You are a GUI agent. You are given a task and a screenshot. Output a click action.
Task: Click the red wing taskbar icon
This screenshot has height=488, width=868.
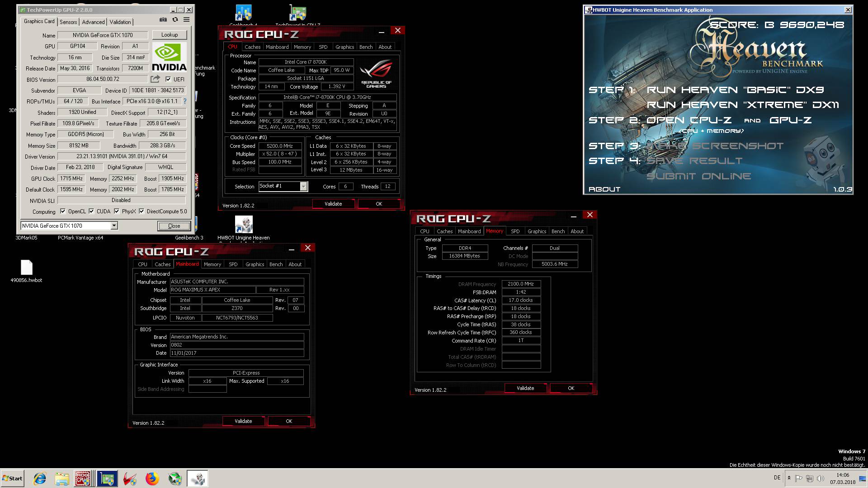click(130, 479)
